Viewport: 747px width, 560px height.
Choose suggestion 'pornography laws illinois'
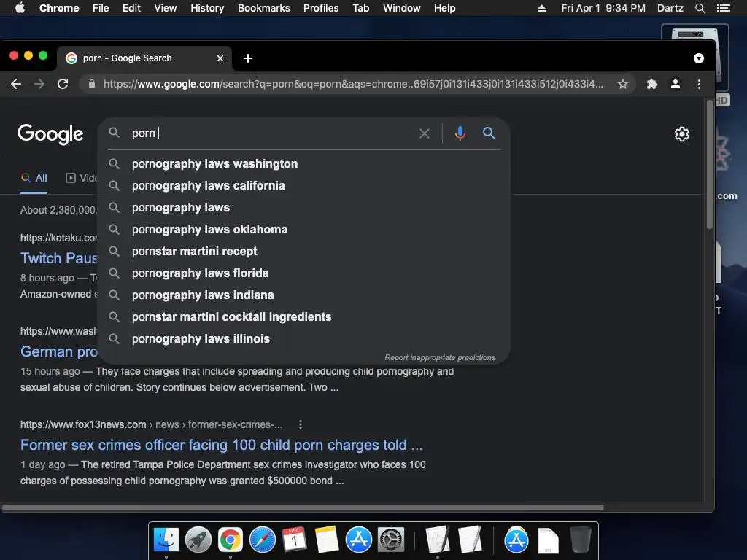[x=304, y=339]
